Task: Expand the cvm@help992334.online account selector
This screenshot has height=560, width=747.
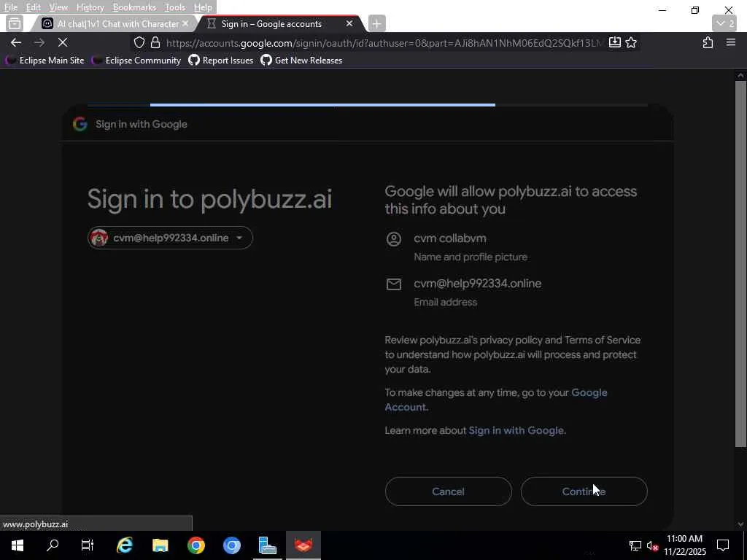Action: pos(170,238)
